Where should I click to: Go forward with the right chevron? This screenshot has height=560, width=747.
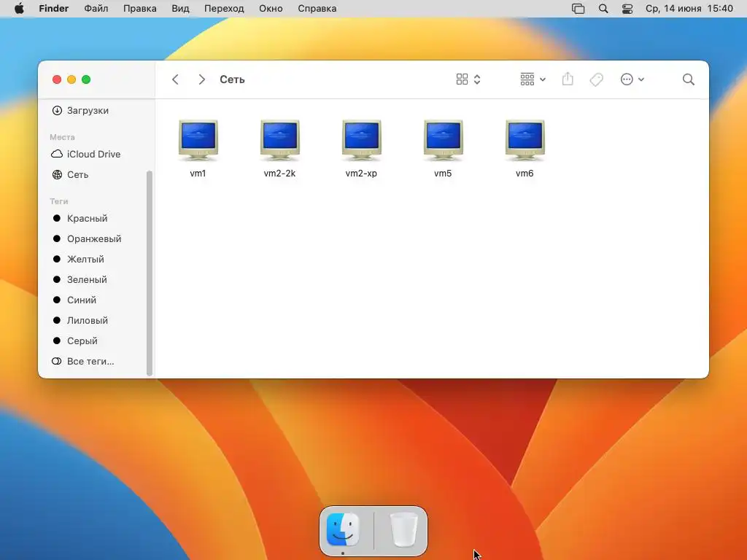coord(201,79)
